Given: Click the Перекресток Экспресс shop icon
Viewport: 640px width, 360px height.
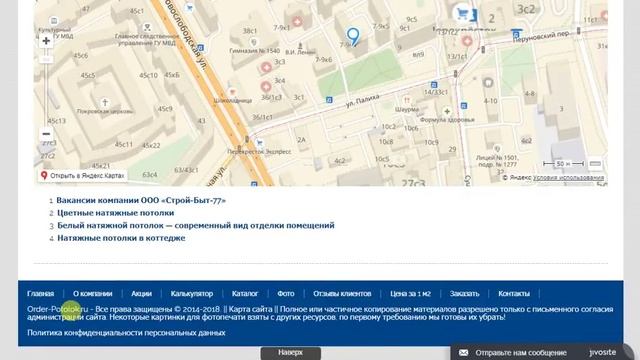Looking at the screenshot, I should (x=260, y=142).
